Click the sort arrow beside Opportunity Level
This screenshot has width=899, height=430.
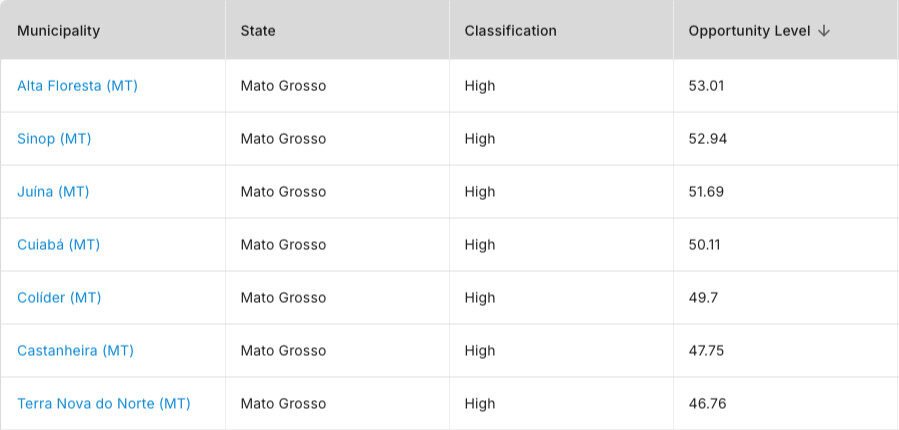click(824, 31)
